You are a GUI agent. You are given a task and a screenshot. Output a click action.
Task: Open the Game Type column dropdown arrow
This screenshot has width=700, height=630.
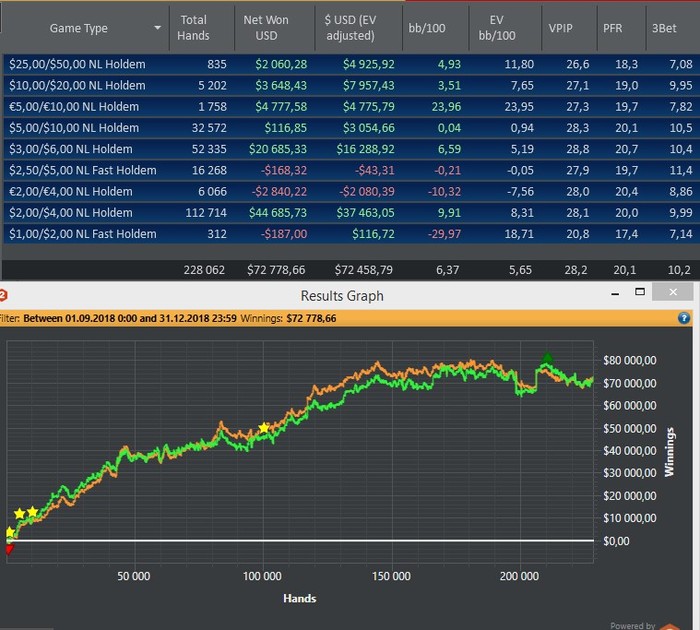[156, 29]
